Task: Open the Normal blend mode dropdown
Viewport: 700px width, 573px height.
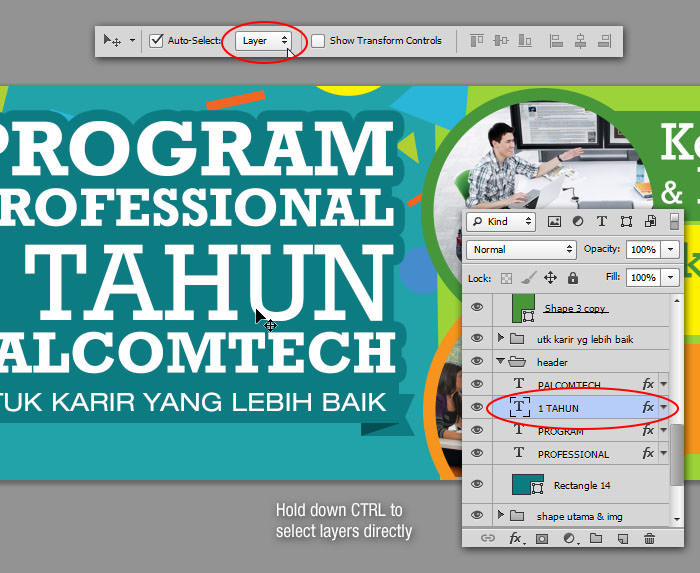Action: pyautogui.click(x=521, y=249)
